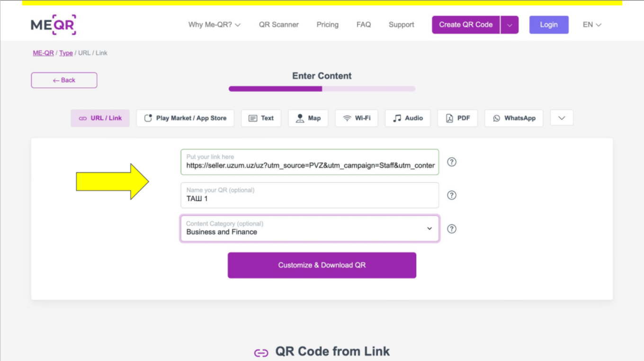Go to the Pricing page
This screenshot has height=361, width=644.
[328, 25]
